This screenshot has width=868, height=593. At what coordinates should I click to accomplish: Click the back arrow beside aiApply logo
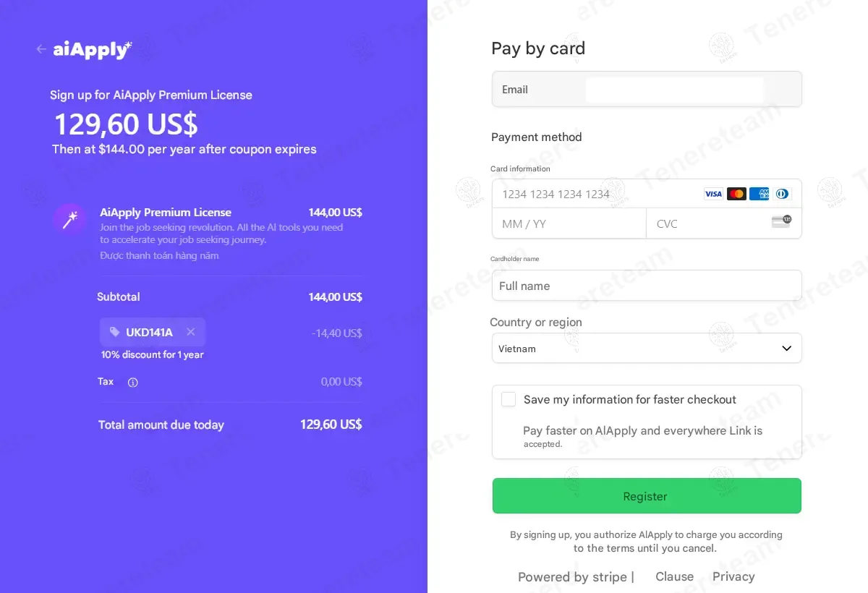(x=41, y=49)
